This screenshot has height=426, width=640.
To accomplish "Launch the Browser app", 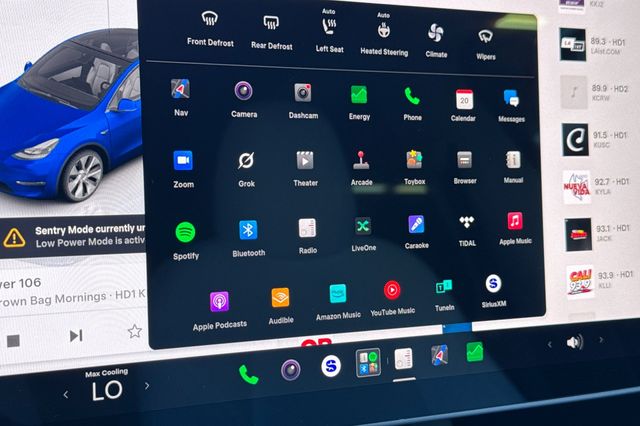I will 464,160.
